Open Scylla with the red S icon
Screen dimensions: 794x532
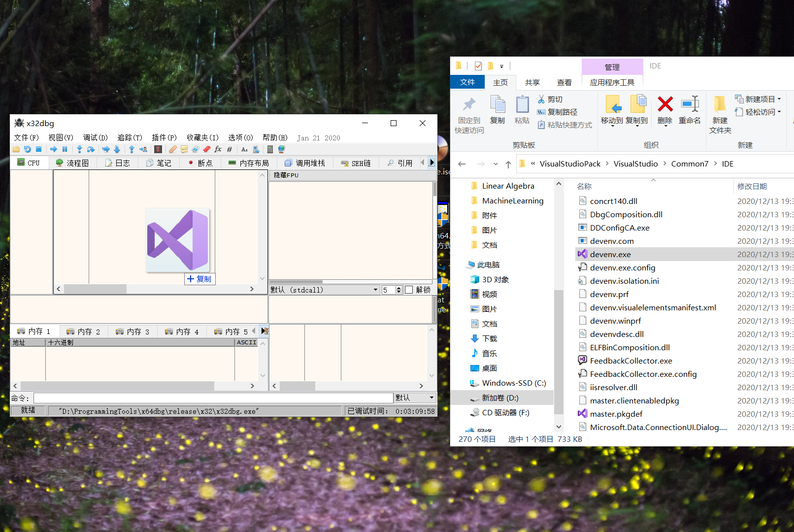tap(158, 149)
